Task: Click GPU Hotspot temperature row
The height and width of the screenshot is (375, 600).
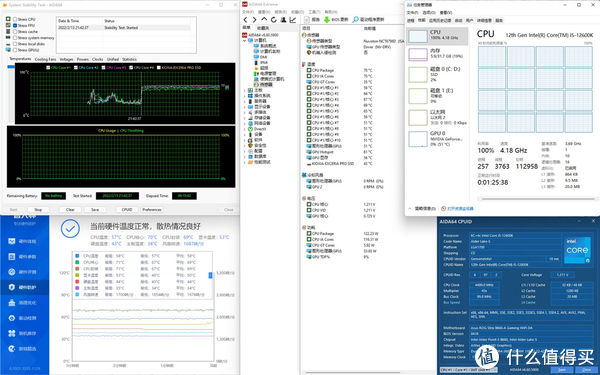Action: (x=339, y=152)
